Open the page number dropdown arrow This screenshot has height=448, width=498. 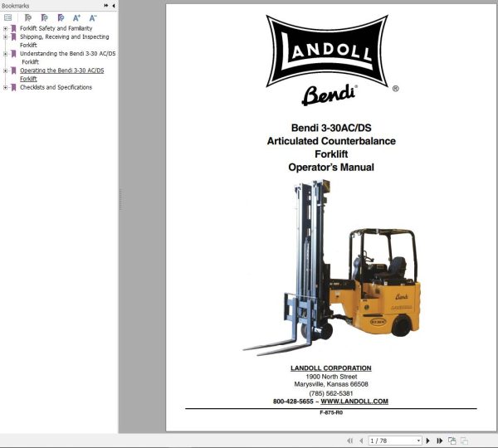(418, 441)
